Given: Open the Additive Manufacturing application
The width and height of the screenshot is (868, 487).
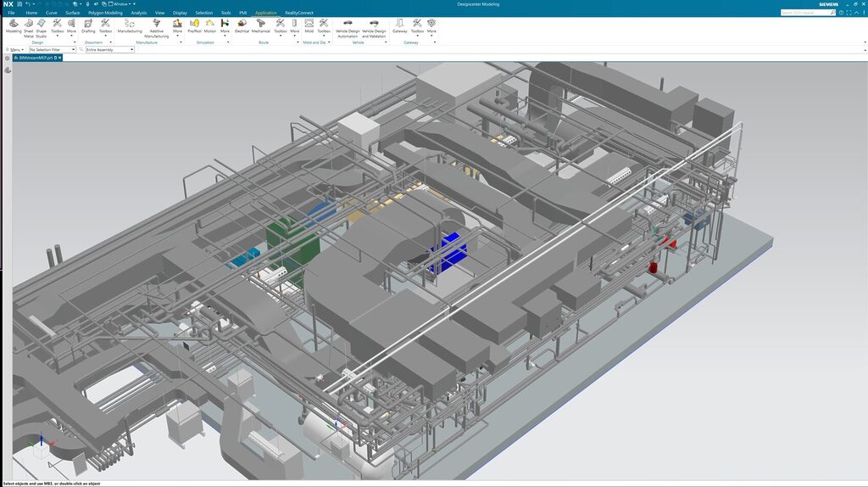Looking at the screenshot, I should (156, 25).
